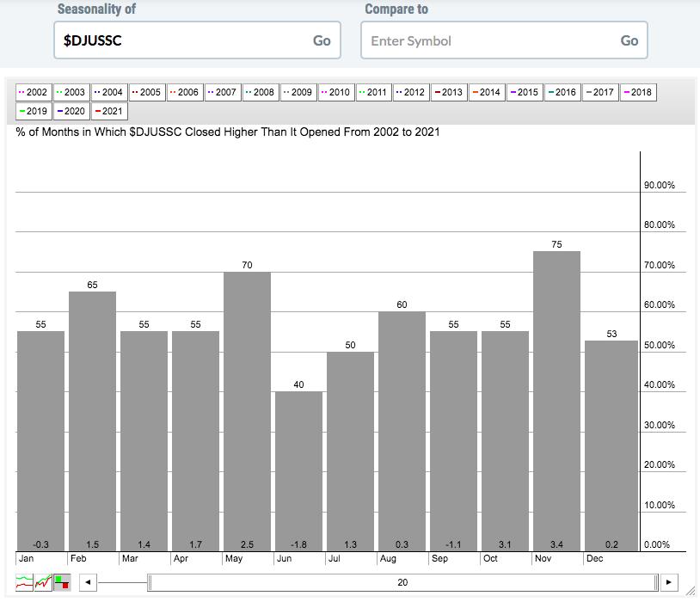This screenshot has height=602, width=700.
Task: Click the range slider bar labeled 20
Action: 402,582
